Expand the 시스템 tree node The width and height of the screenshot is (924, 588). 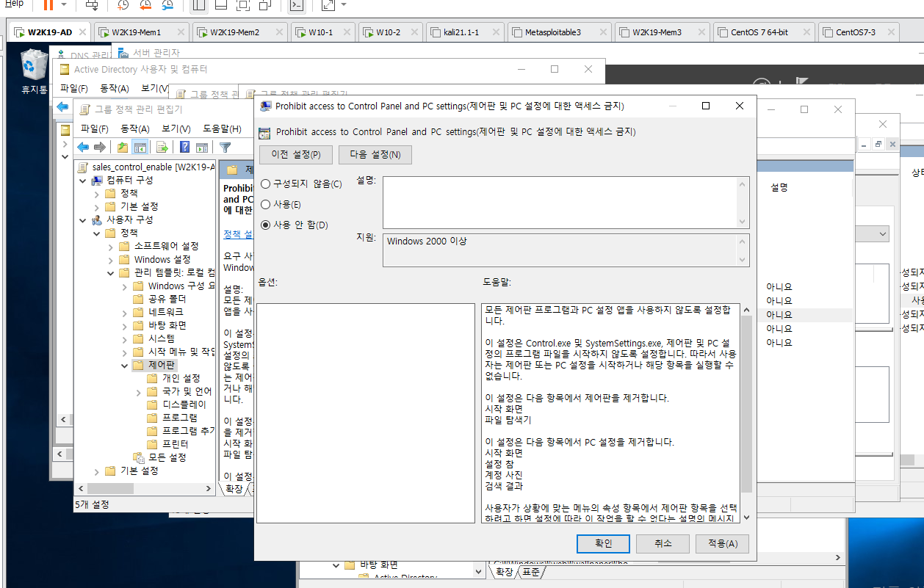pyautogui.click(x=124, y=338)
